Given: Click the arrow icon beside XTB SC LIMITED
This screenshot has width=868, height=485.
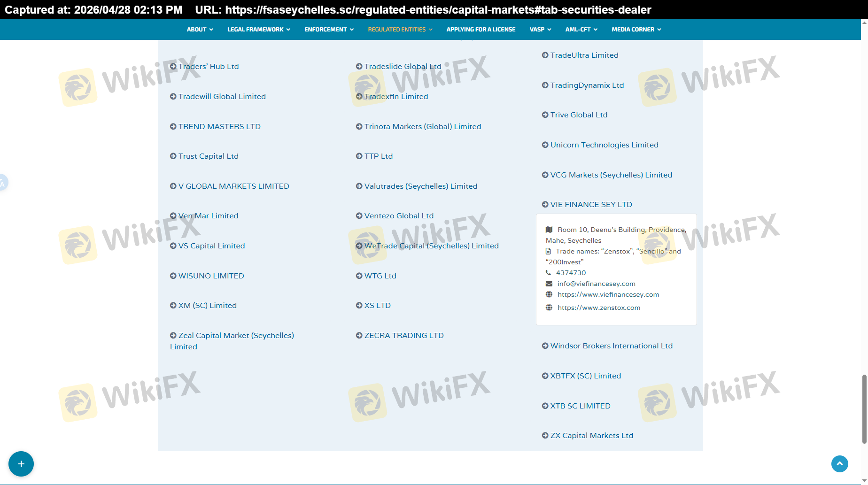Looking at the screenshot, I should tap(545, 406).
